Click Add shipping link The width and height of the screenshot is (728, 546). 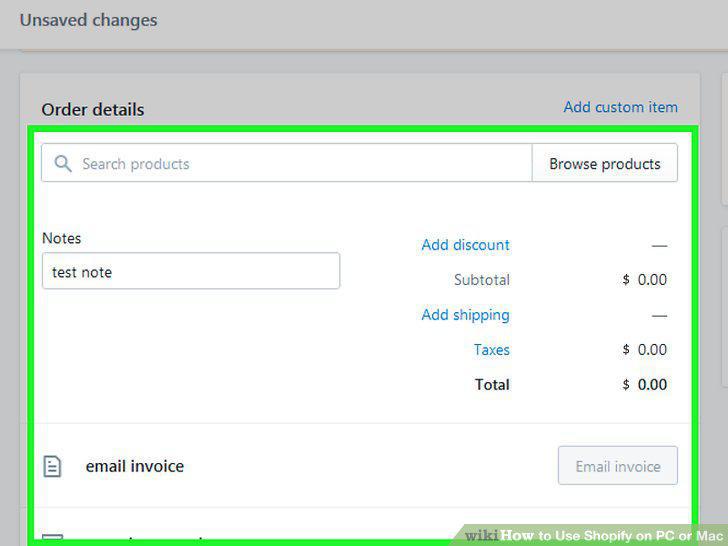465,315
